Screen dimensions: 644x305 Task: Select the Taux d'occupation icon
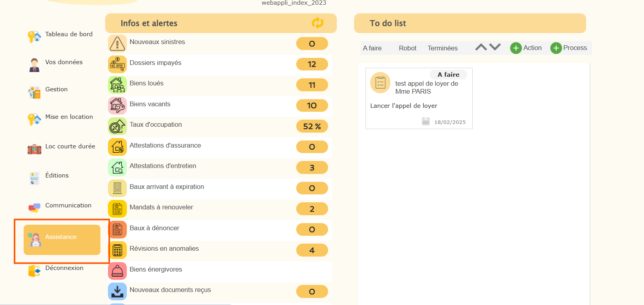(x=117, y=126)
